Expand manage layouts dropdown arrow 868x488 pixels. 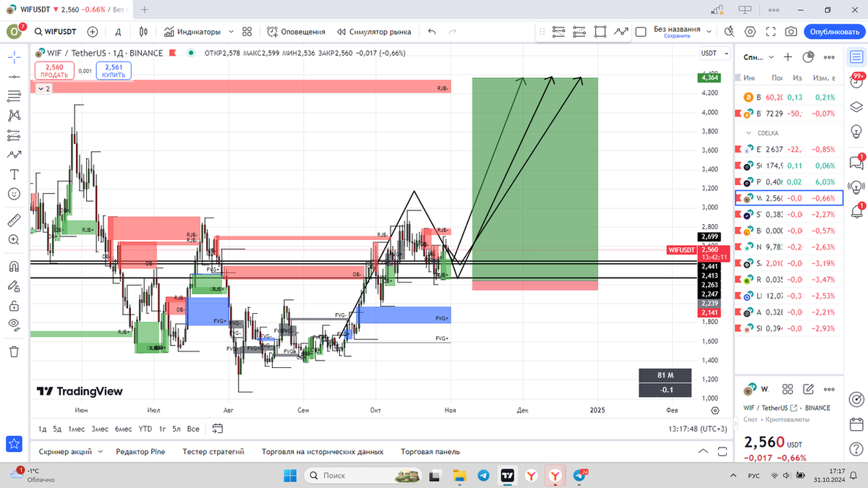(x=710, y=32)
